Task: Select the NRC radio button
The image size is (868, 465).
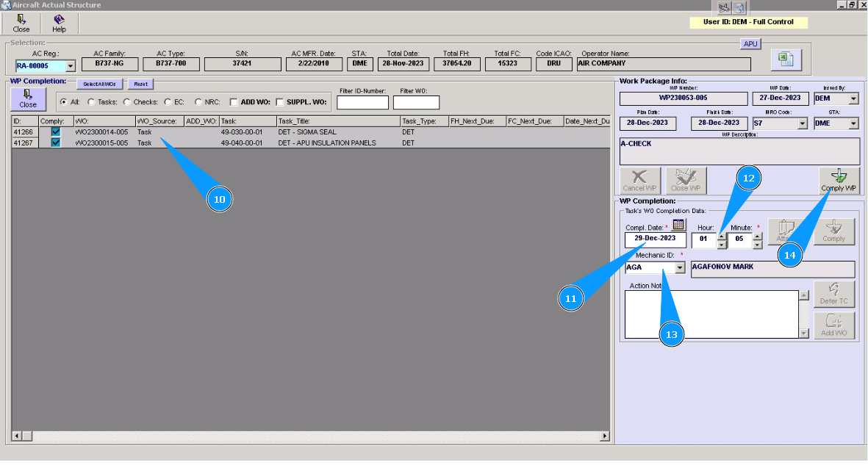Action: tap(198, 102)
